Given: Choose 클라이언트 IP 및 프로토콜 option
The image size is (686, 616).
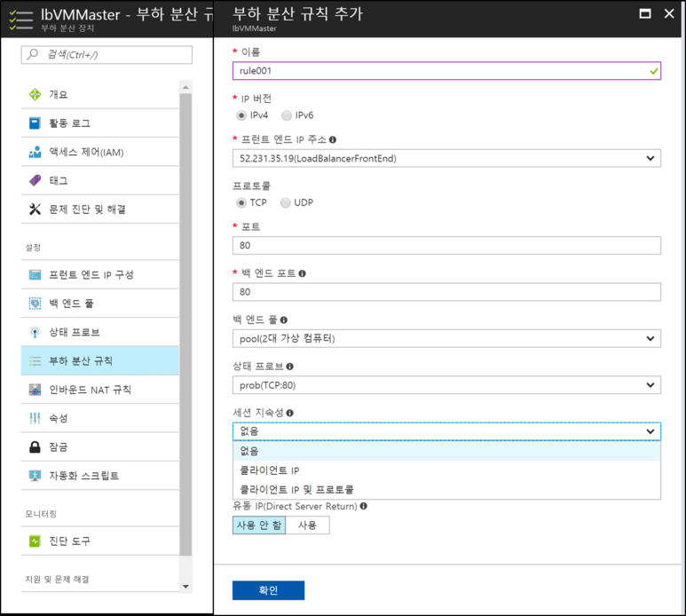Looking at the screenshot, I should point(296,489).
